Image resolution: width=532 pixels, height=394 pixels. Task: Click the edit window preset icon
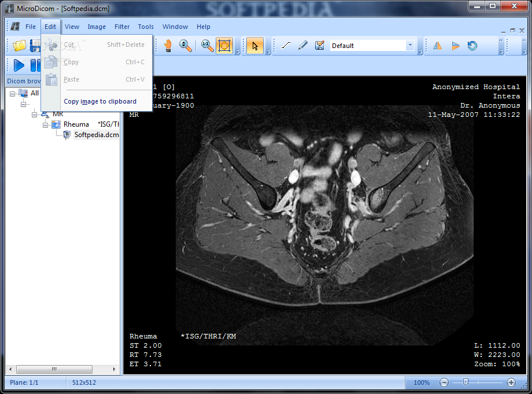(320, 46)
